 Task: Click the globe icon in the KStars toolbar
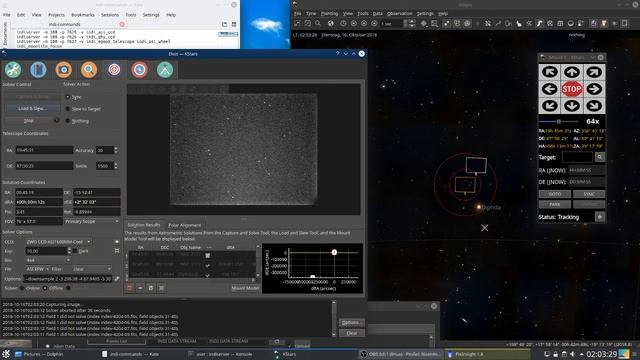[331, 24]
